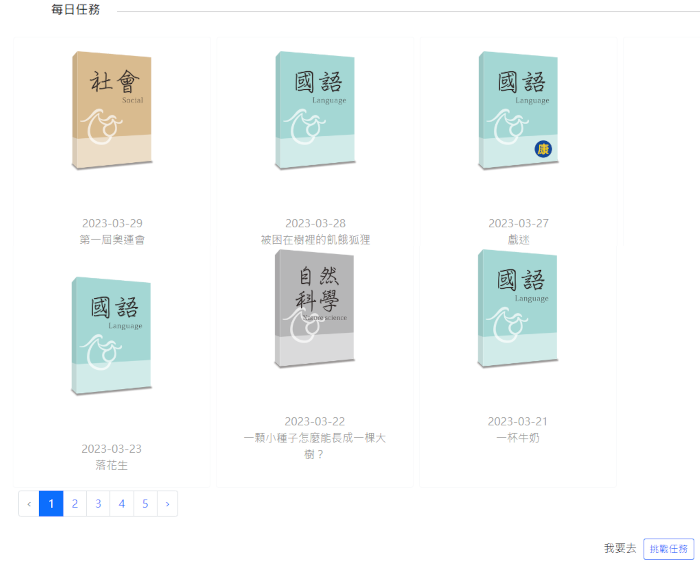Select page 1 in pagination
The width and height of the screenshot is (700, 565).
point(51,504)
